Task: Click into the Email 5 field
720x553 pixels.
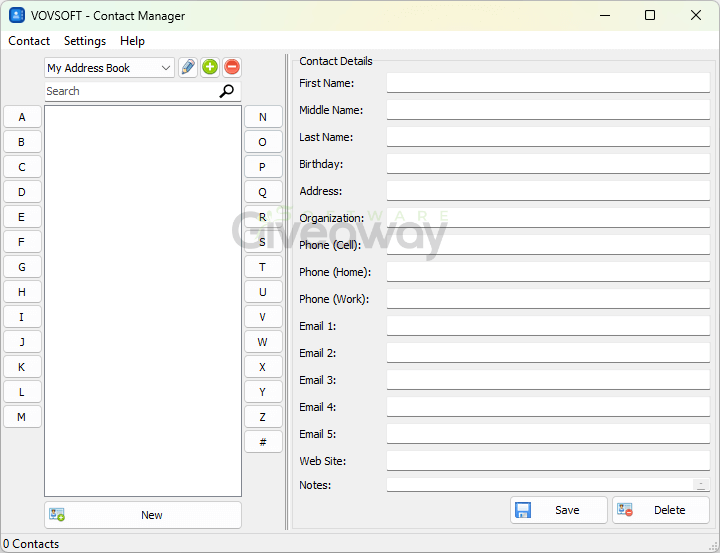Action: [548, 434]
